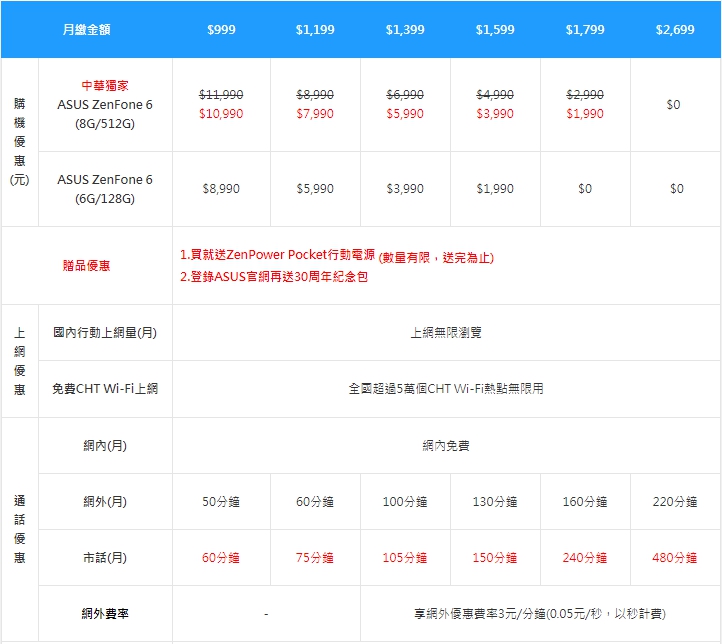Select the $1,799 monthly plan header
This screenshot has height=644, width=722.
coord(585,30)
